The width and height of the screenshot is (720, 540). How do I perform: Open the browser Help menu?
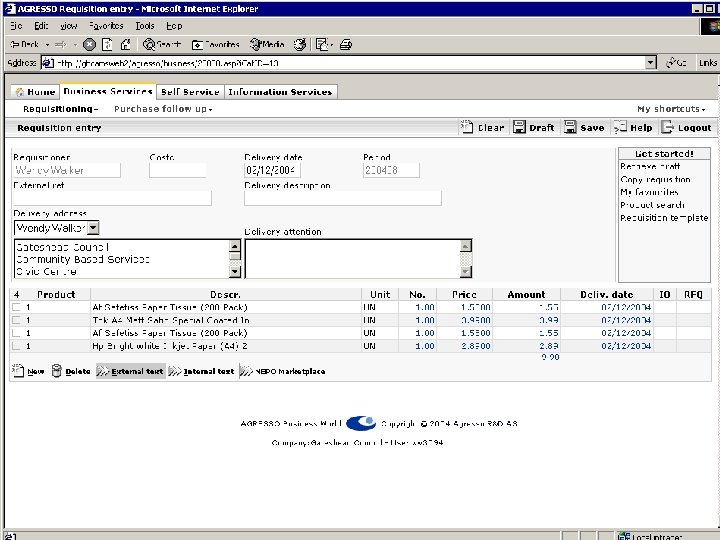coord(174,26)
